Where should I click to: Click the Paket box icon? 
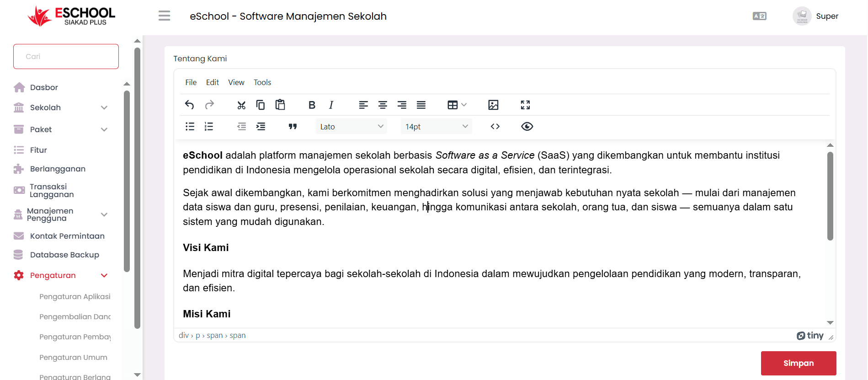point(19,129)
